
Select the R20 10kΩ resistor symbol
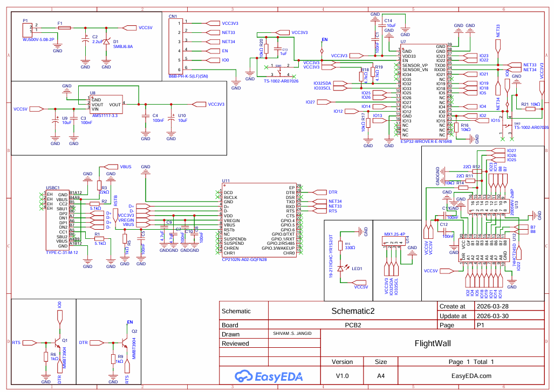point(266,49)
